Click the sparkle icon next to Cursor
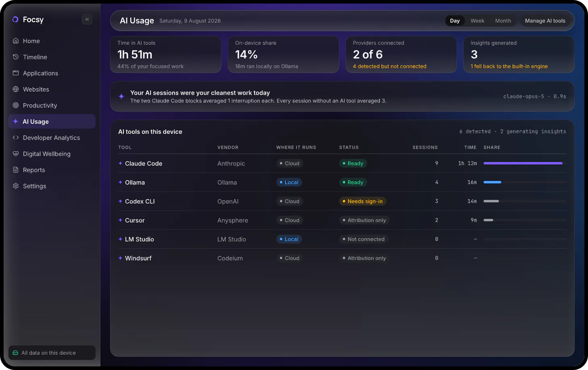Screen dimensions: 588x370 [x=120, y=220]
